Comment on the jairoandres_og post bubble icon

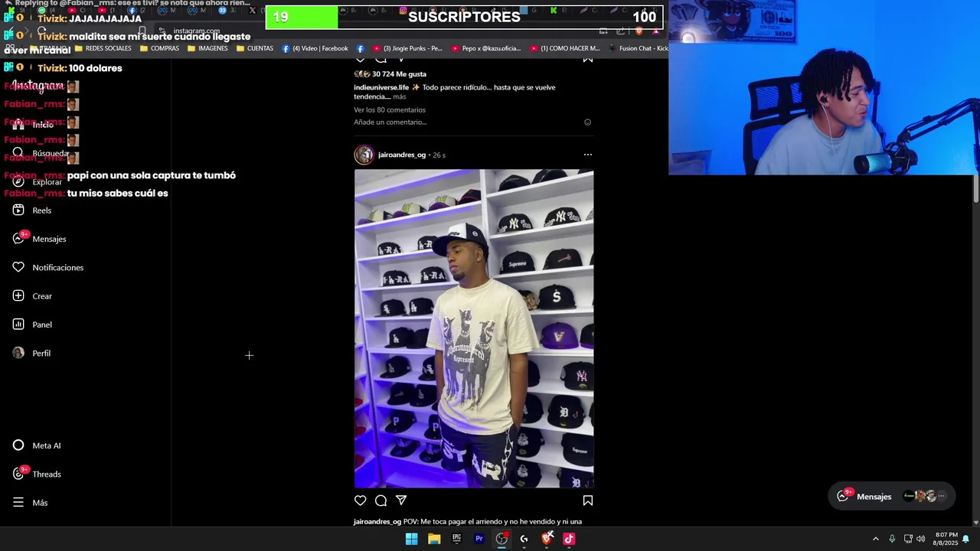381,500
